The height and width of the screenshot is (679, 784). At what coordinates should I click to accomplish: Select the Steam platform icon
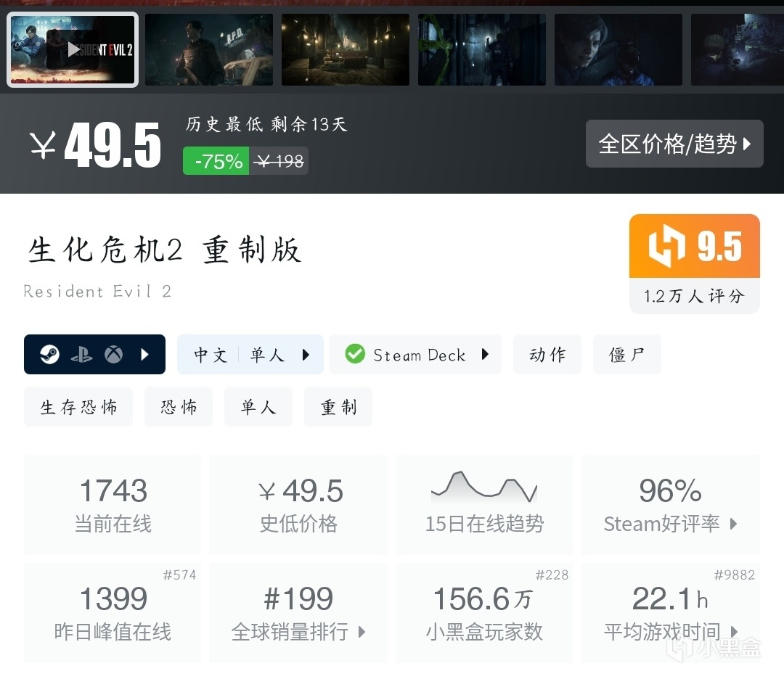[x=49, y=354]
